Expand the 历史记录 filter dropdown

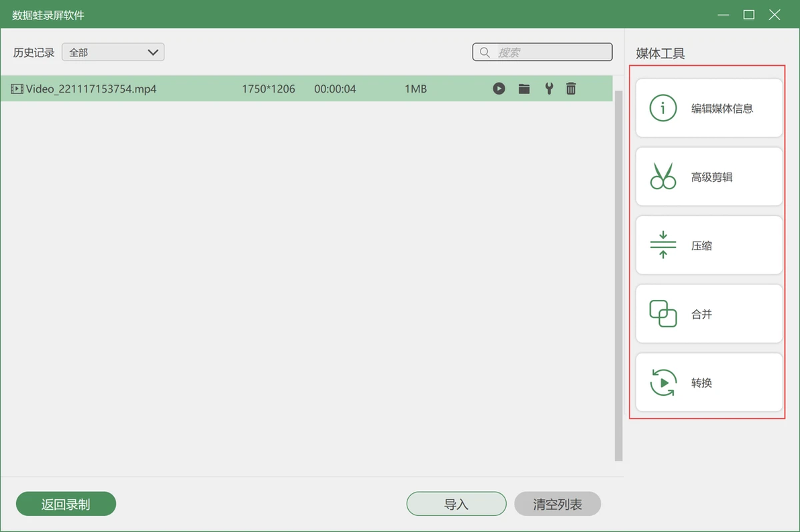coord(113,52)
